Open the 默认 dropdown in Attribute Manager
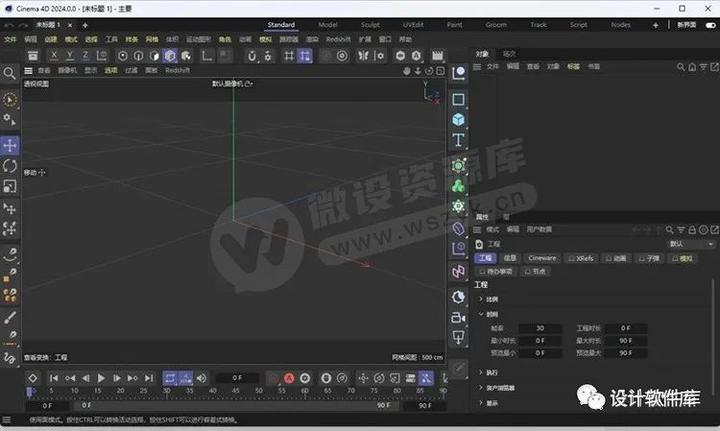 (x=691, y=244)
